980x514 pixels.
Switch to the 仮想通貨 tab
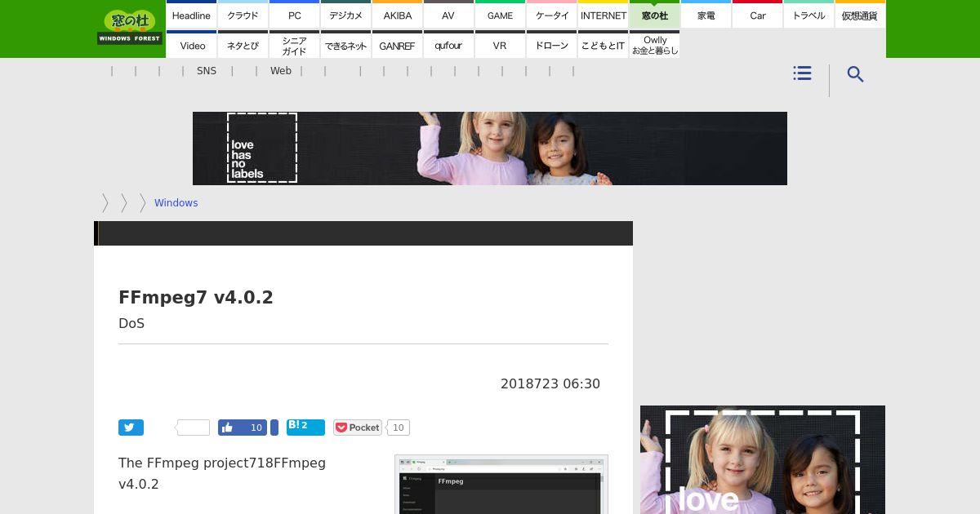point(860,15)
